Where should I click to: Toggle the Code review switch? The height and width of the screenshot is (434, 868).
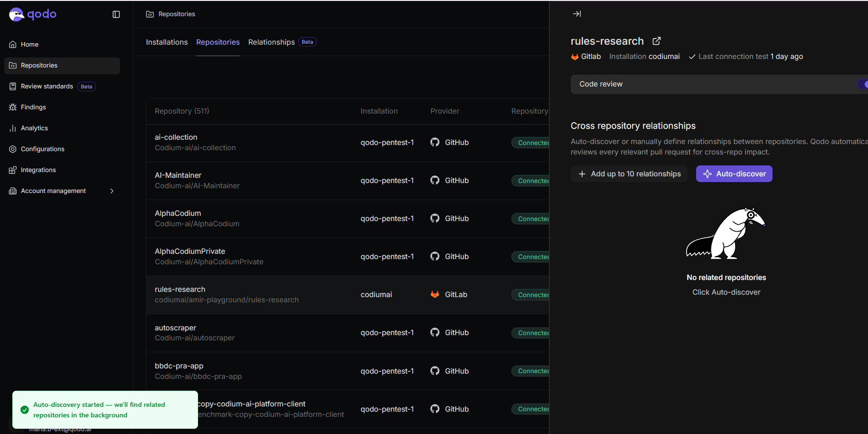(862, 84)
